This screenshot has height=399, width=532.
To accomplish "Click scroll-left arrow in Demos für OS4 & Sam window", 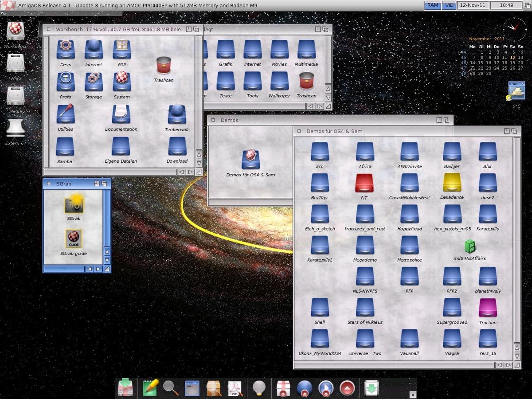I will (500, 365).
